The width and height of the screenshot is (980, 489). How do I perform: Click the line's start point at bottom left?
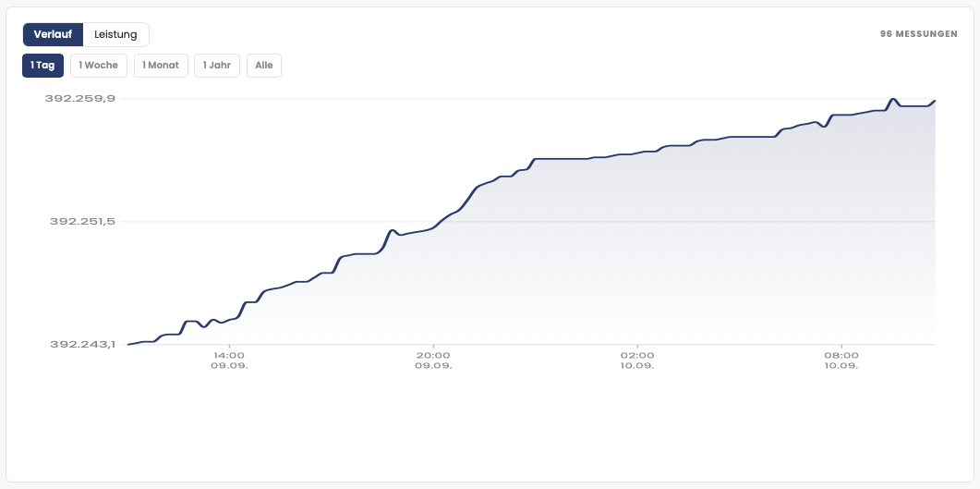pyautogui.click(x=128, y=345)
